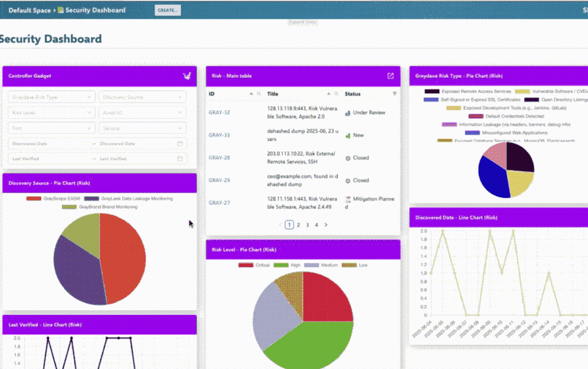Toggle Information Leakage legend swatch

pyautogui.click(x=449, y=125)
